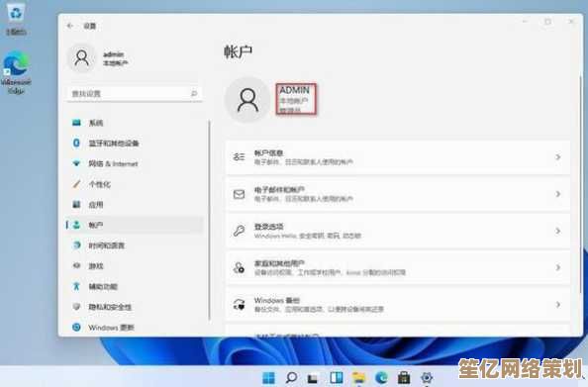This screenshot has height=387, width=588.
Task: Click the System monitor icon in sidebar
Action: click(x=76, y=123)
